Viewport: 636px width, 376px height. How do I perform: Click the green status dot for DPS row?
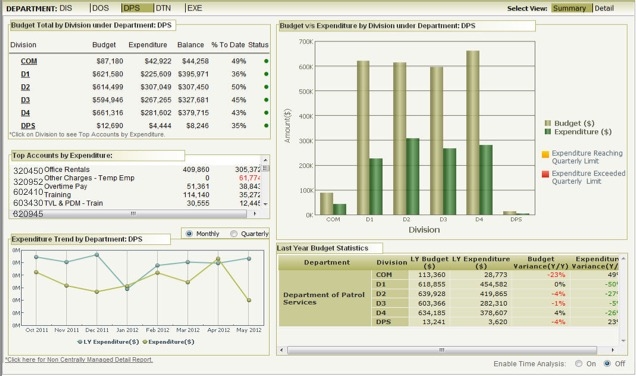pyautogui.click(x=266, y=126)
